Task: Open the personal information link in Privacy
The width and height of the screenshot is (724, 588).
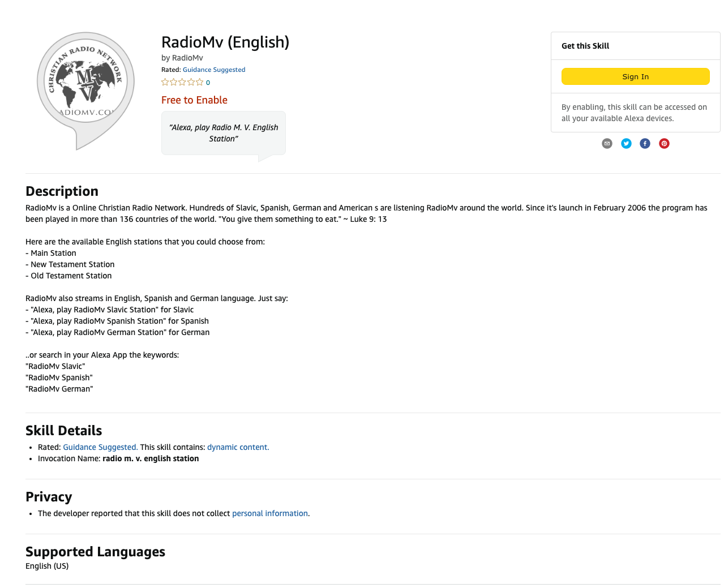Action: tap(269, 513)
